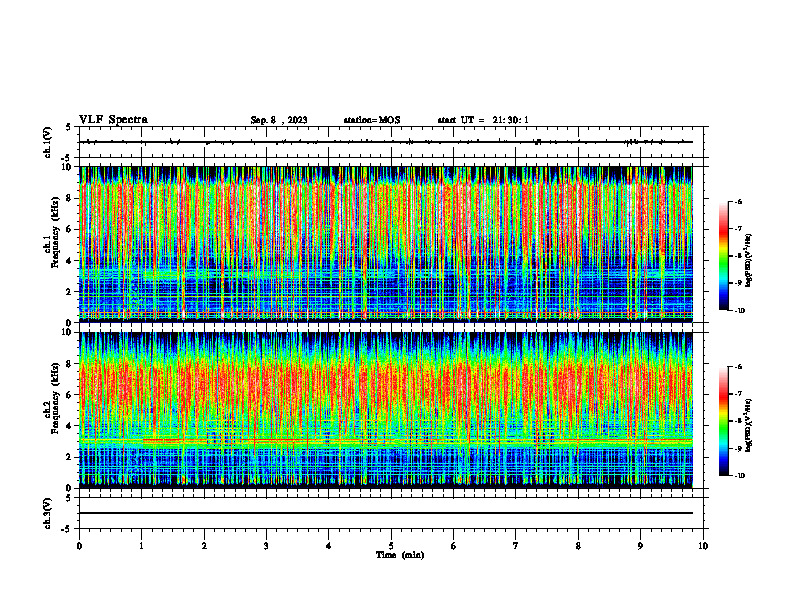This screenshot has height=612, width=792.
Task: Click the ch.2 frequency tick label "6"
Action: (x=70, y=395)
